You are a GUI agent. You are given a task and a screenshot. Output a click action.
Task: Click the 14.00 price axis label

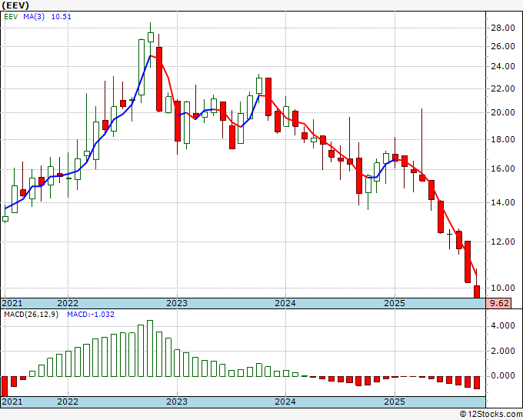point(502,203)
